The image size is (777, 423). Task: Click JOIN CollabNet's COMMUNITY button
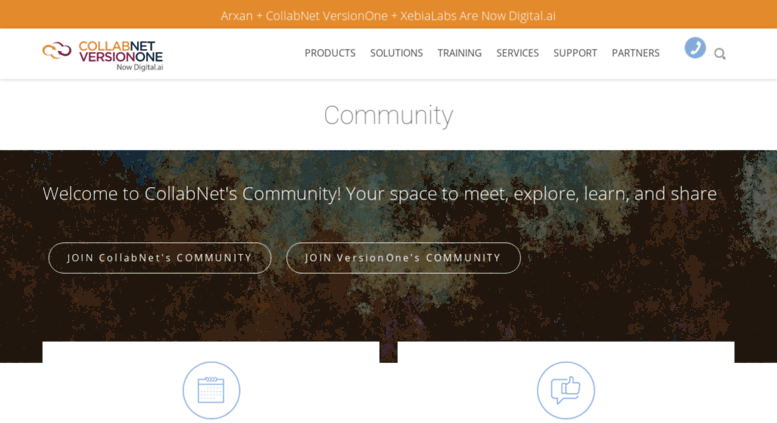(x=160, y=258)
